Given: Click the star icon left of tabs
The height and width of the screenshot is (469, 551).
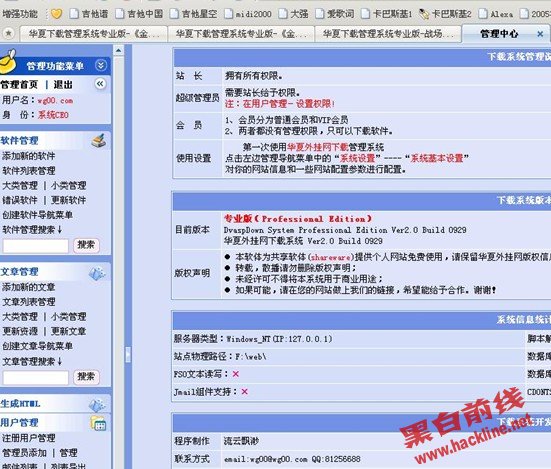Looking at the screenshot, I should [9, 34].
